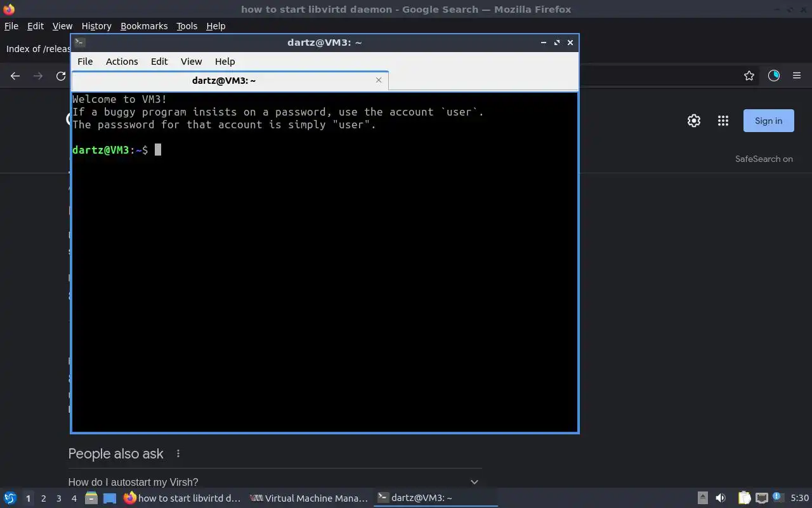Open Firefox's History menu

pos(96,26)
